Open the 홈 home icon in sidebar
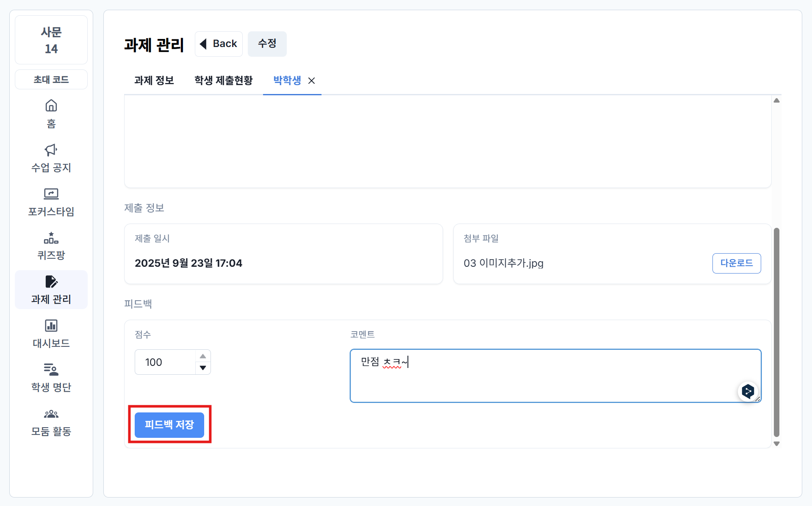 tap(51, 106)
